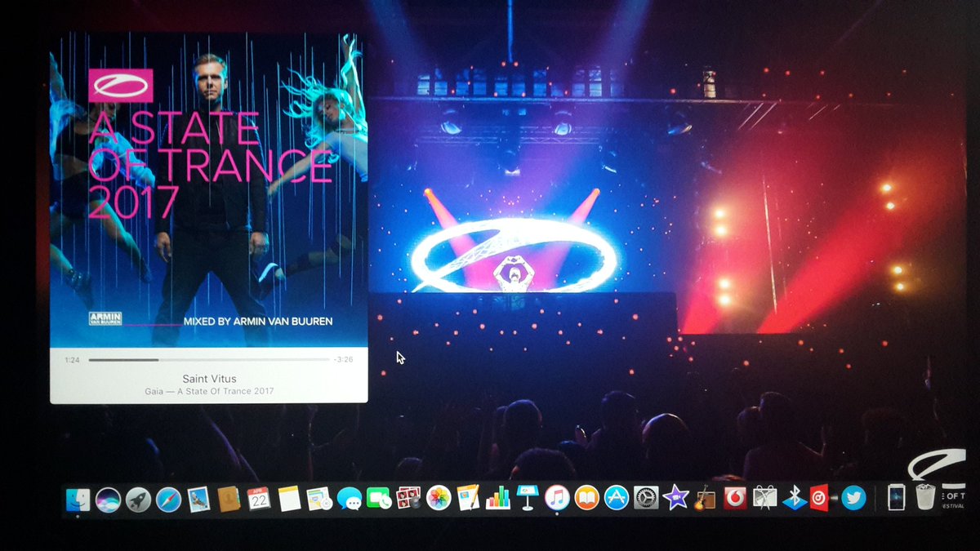980x551 pixels.
Task: Open the Pages app in Dock
Action: (468, 498)
